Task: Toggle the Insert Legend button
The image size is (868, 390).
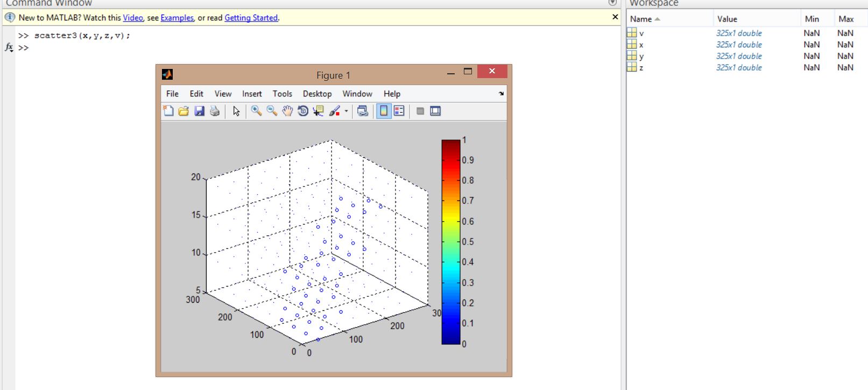Action: pos(399,111)
